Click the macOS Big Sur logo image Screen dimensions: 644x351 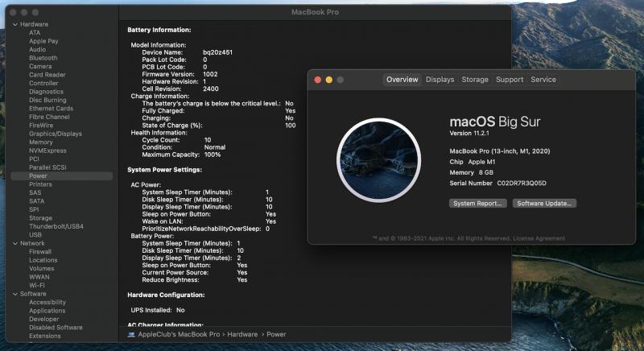[x=378, y=160]
